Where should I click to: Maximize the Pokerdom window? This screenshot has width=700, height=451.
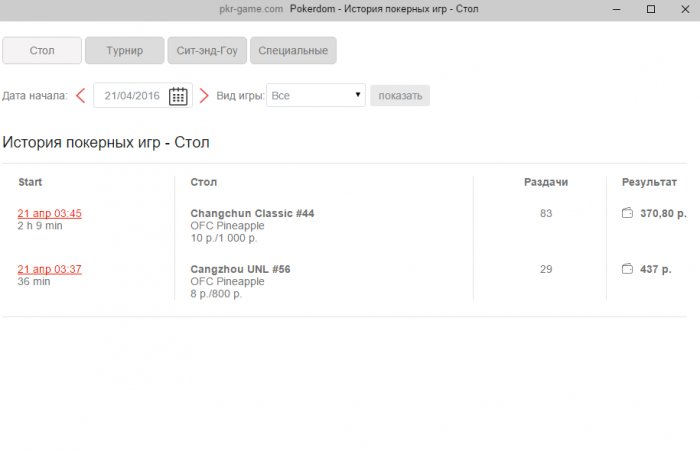pyautogui.click(x=651, y=9)
